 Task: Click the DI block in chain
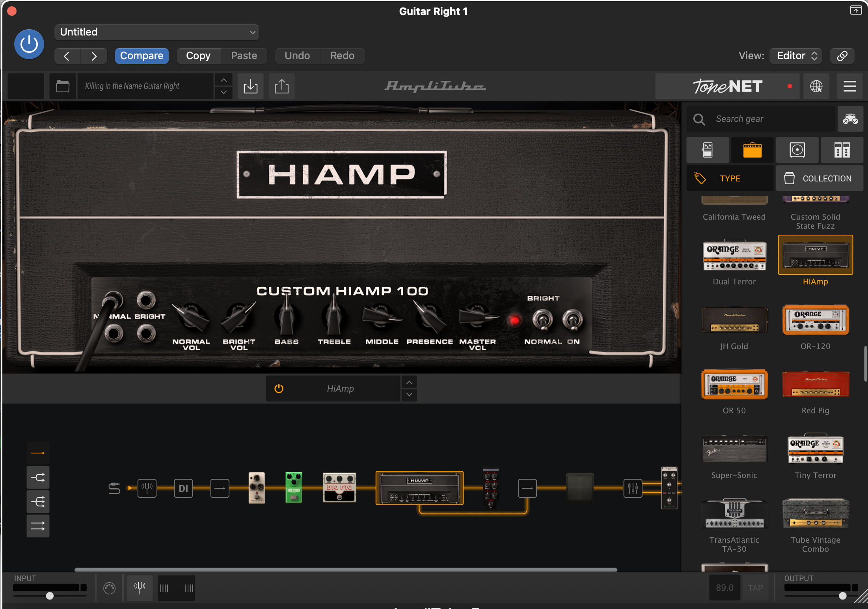[x=183, y=488]
